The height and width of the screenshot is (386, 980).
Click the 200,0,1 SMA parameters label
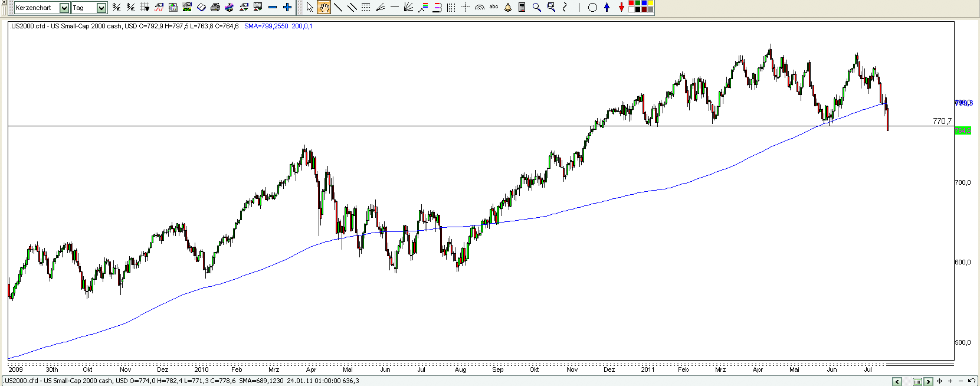(x=302, y=26)
